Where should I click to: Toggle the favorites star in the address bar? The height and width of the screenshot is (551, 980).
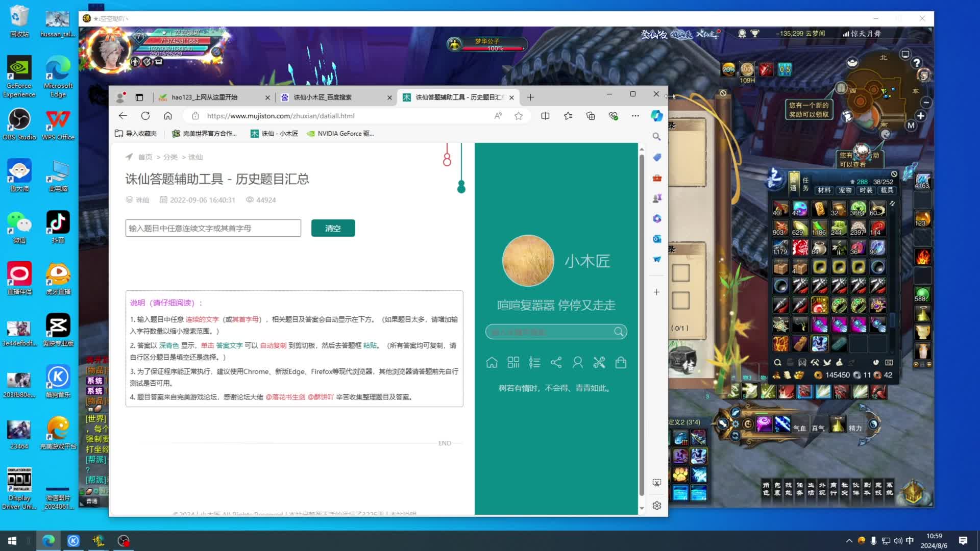click(519, 116)
